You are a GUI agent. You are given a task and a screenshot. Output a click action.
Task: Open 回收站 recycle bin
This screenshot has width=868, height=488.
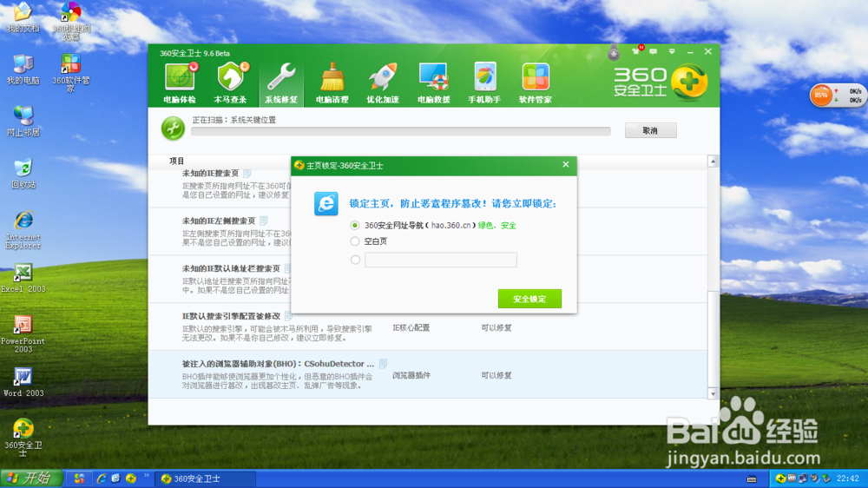pyautogui.click(x=23, y=174)
